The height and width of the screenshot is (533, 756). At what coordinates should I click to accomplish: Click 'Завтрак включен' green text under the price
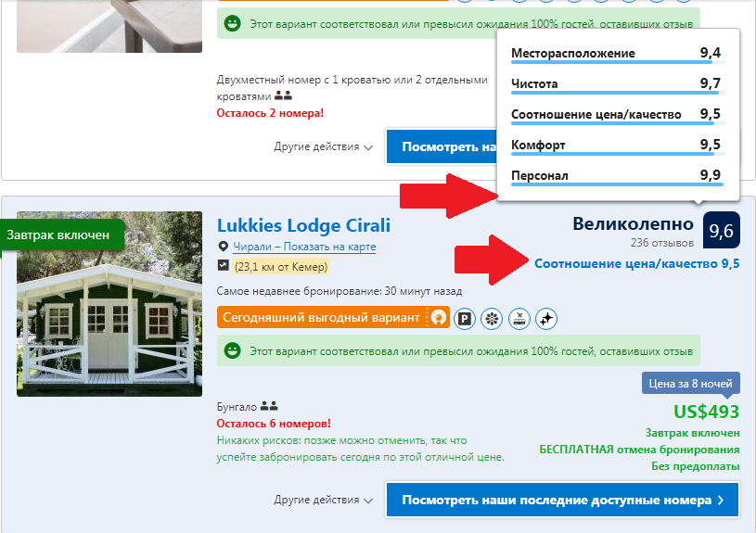point(692,433)
